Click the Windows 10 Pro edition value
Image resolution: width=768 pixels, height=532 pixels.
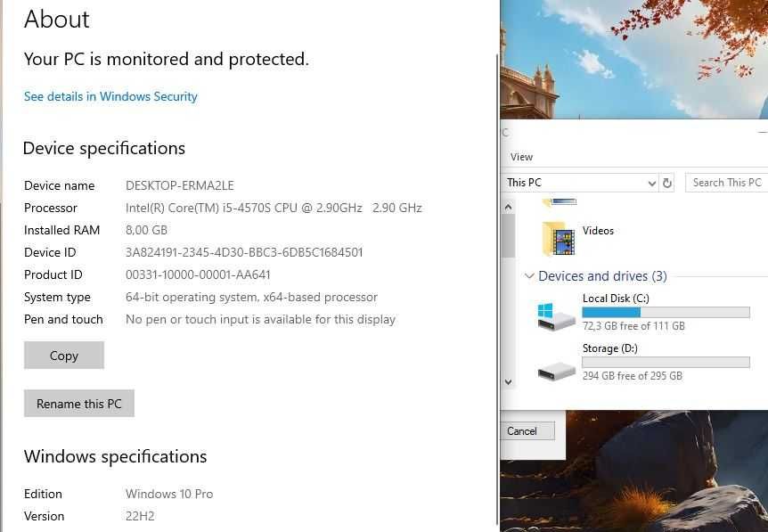click(x=169, y=494)
